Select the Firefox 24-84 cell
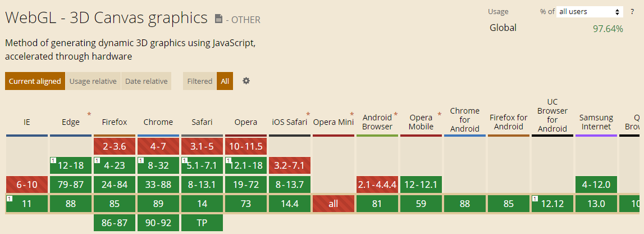The height and width of the screenshot is (234, 644). (115, 184)
